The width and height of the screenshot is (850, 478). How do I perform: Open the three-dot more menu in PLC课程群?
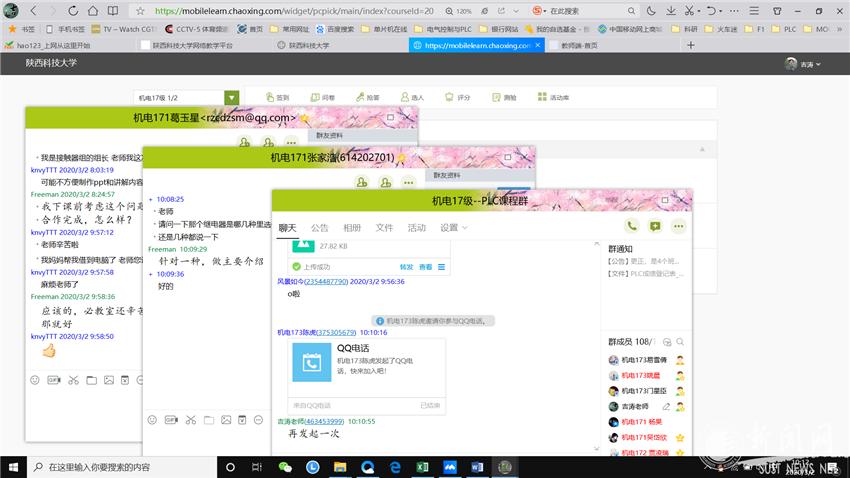(678, 227)
